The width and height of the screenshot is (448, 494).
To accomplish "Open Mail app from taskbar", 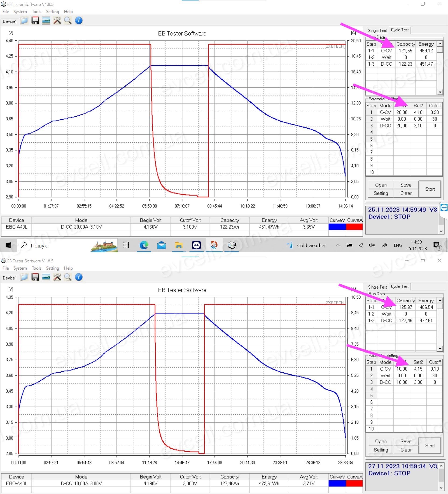I will point(161,245).
